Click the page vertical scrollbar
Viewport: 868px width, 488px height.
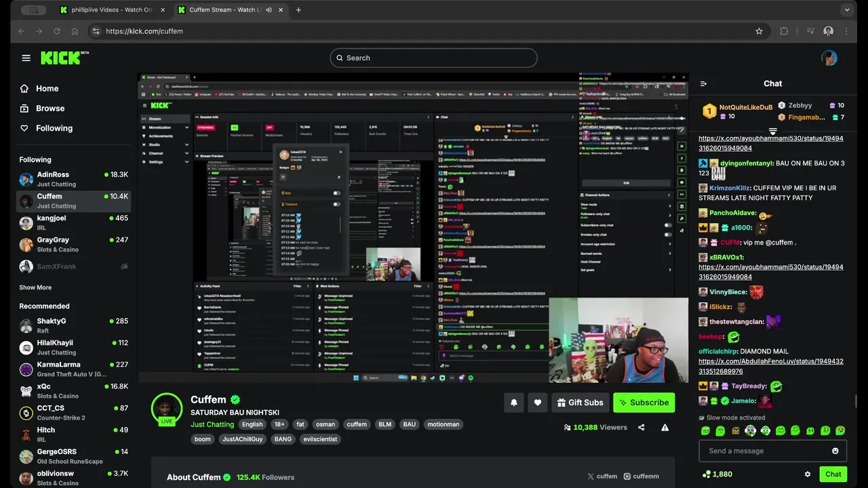tap(855, 402)
